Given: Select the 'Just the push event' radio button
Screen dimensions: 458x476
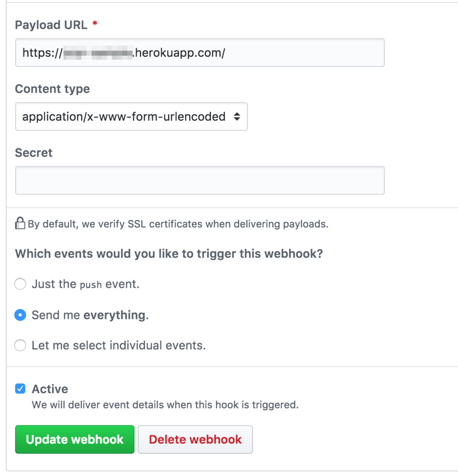Looking at the screenshot, I should point(20,284).
